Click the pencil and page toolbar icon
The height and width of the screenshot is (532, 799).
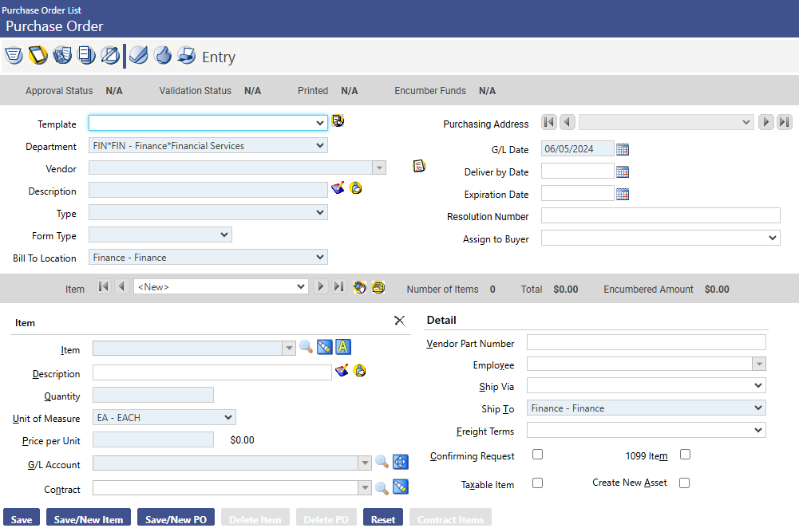coord(110,55)
